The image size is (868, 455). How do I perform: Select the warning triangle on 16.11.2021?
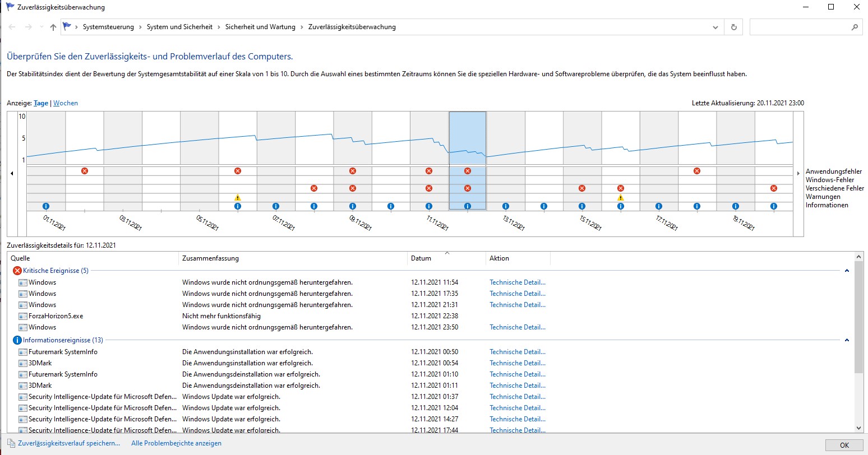pyautogui.click(x=621, y=197)
